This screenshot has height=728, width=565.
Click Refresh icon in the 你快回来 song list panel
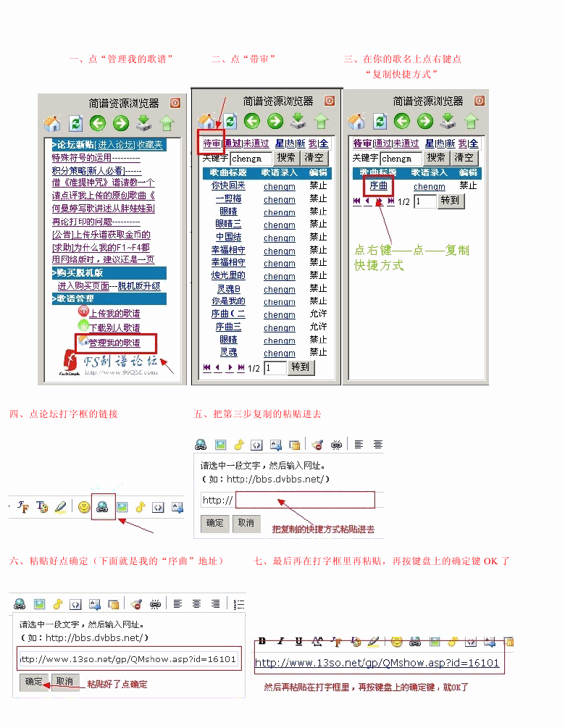[x=230, y=121]
